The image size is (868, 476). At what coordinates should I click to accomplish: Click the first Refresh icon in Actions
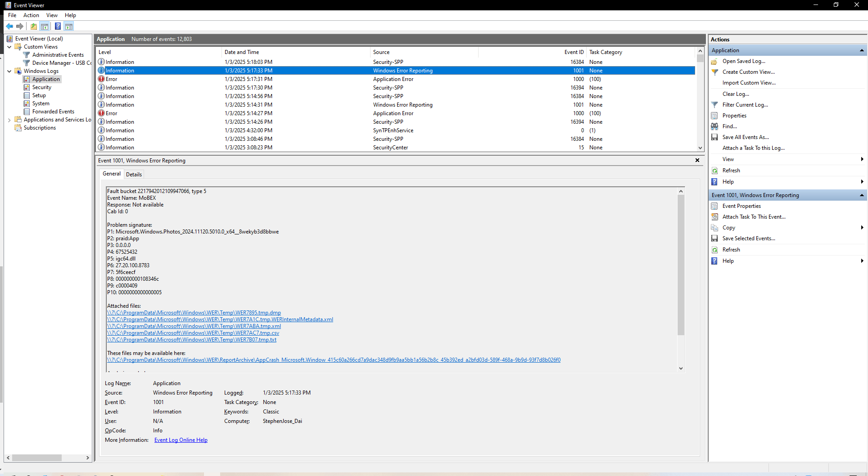point(714,171)
